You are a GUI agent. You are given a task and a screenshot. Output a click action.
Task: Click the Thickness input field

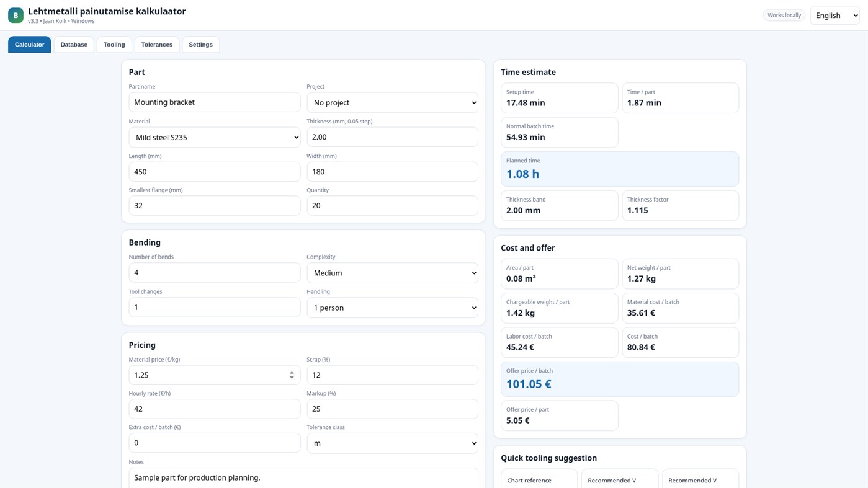[392, 137]
